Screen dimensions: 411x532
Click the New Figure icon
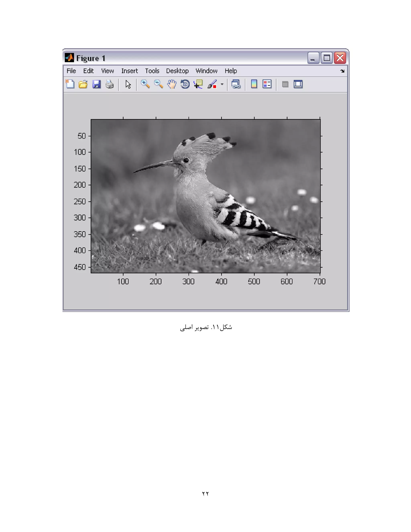pyautogui.click(x=70, y=84)
